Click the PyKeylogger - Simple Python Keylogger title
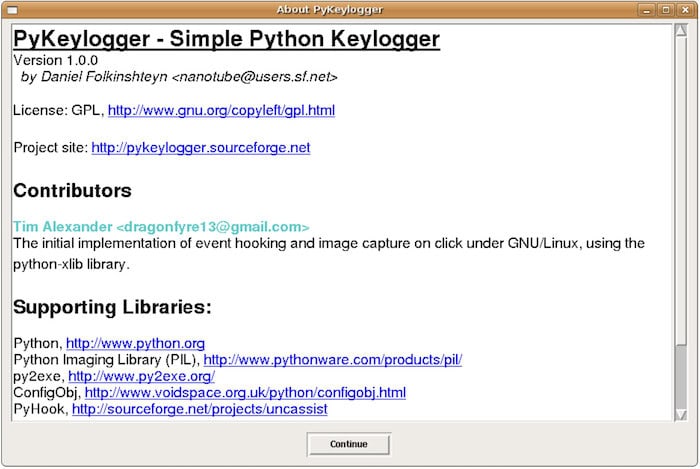The width and height of the screenshot is (700, 469). tap(227, 39)
